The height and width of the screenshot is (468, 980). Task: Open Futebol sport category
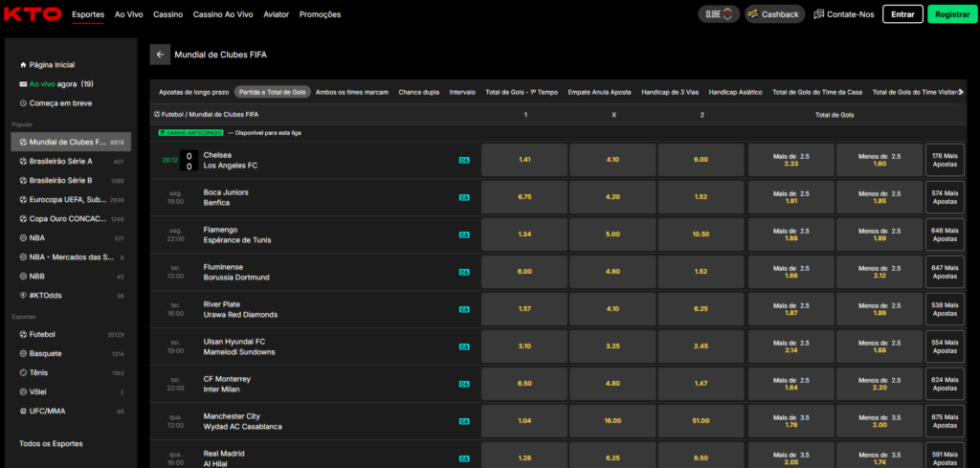pyautogui.click(x=71, y=334)
